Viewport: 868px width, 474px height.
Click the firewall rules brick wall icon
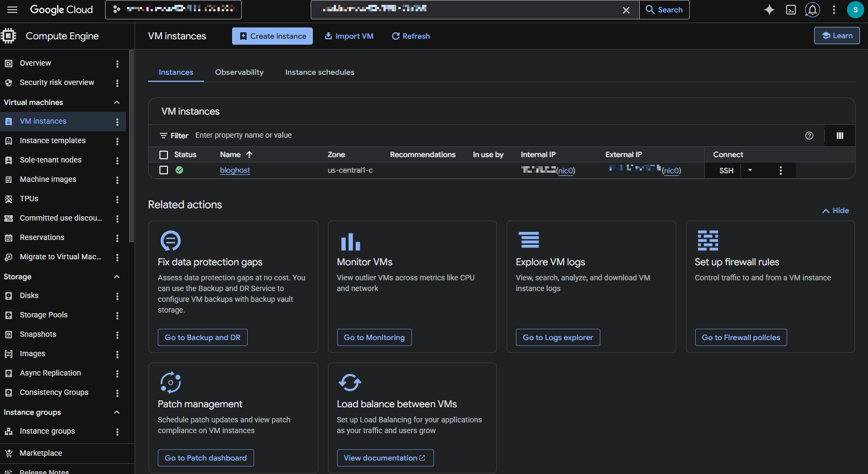708,240
